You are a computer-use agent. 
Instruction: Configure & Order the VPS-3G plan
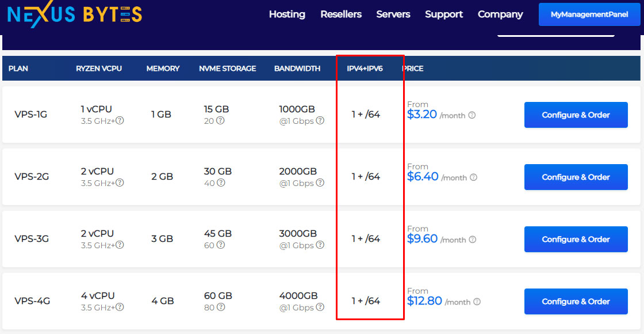[x=576, y=239]
